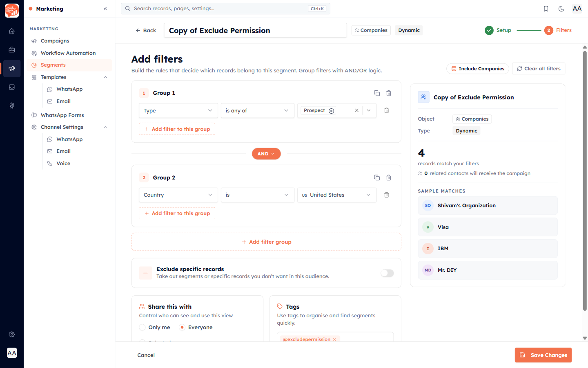Screen dimensions: 588x368
Task: Open the 'is any of' operator dropdown
Action: (257, 110)
